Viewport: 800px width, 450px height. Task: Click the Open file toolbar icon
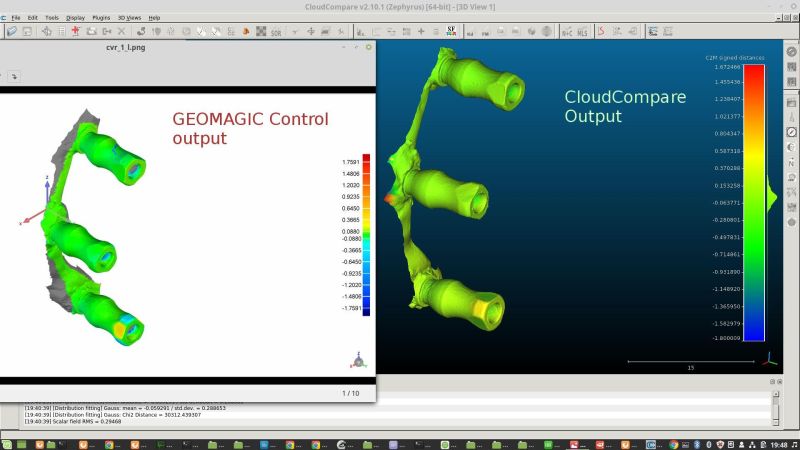(12, 32)
